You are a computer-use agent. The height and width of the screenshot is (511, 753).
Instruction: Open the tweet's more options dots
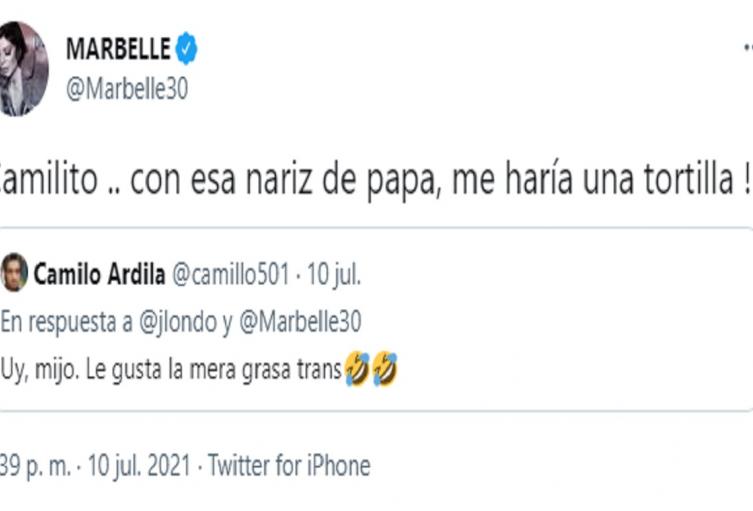748,48
